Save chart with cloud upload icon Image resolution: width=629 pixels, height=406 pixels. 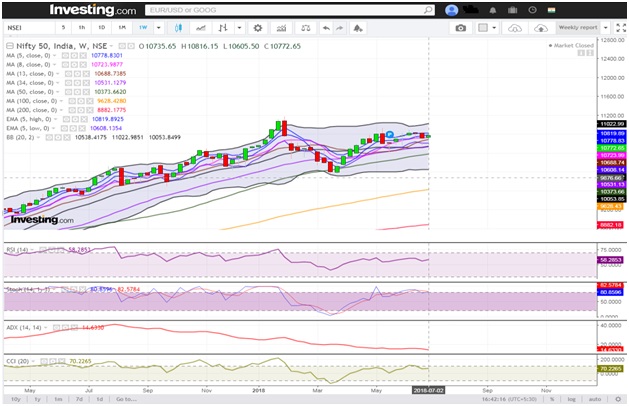point(541,28)
